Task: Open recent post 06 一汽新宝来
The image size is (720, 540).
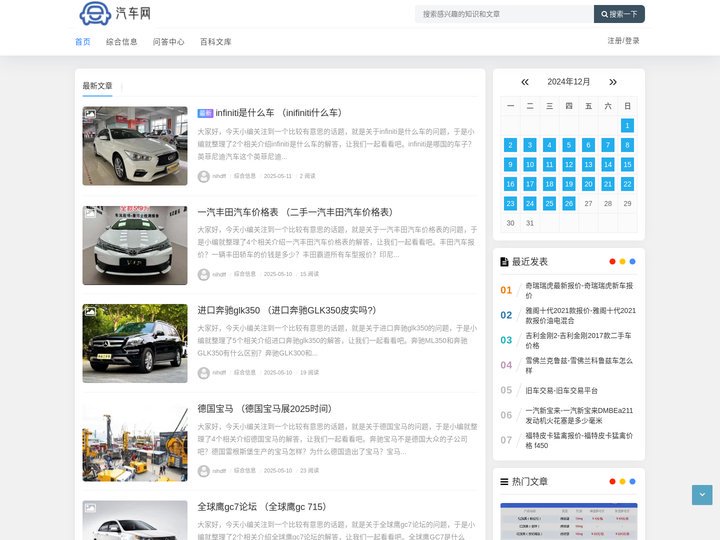Action: tap(579, 416)
